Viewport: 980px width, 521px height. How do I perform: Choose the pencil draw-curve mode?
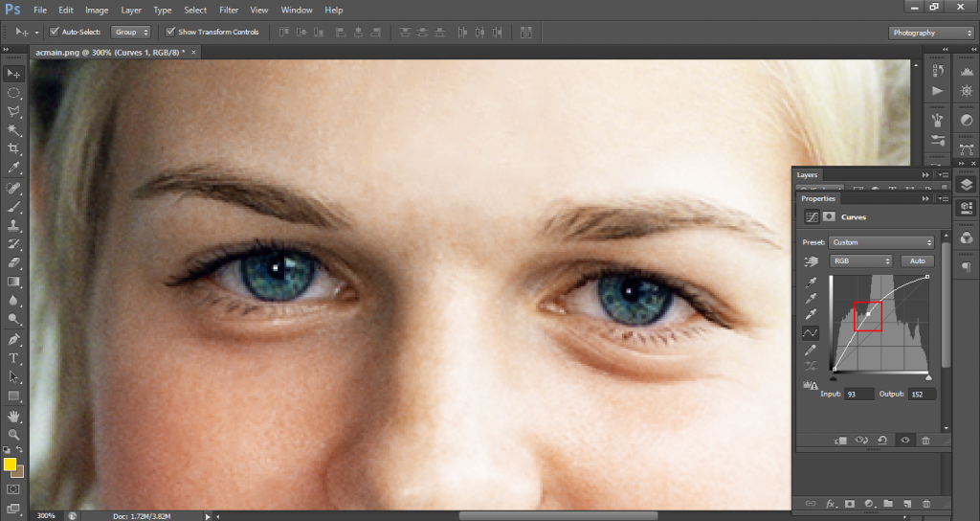[x=811, y=350]
